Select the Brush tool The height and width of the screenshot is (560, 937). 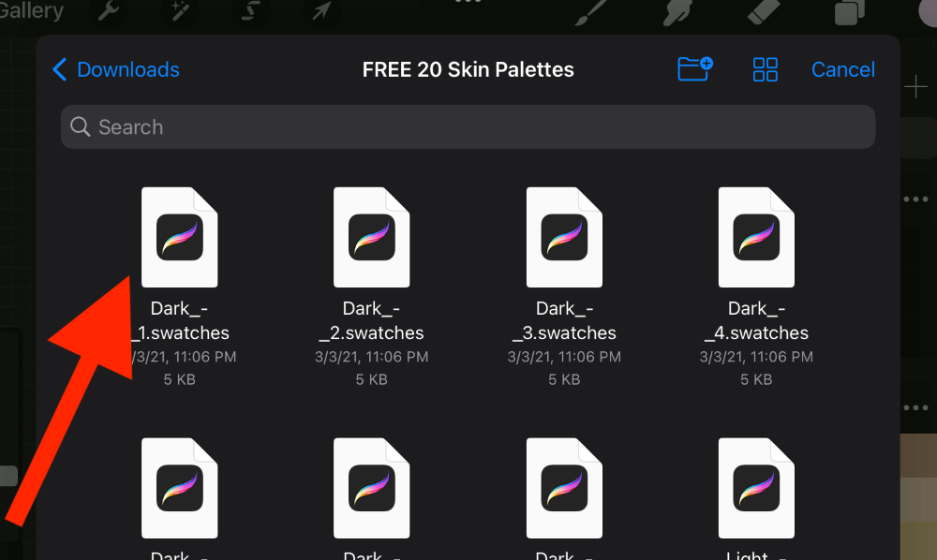591,12
